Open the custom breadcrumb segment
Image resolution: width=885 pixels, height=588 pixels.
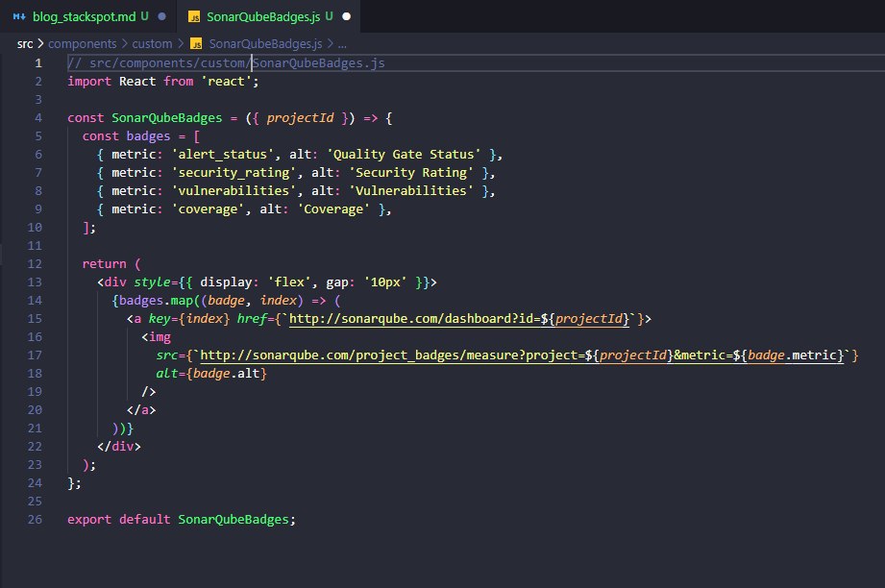click(153, 43)
